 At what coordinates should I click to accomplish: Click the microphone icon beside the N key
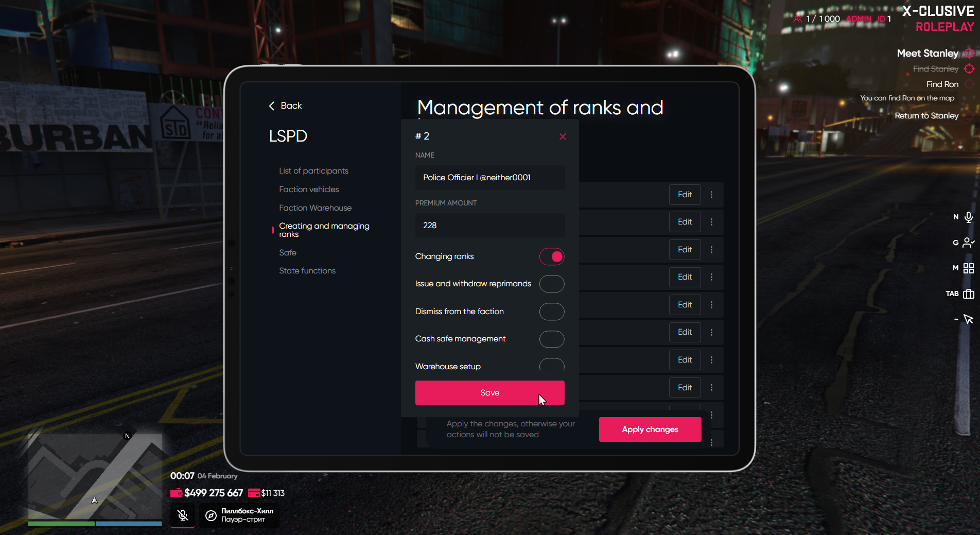(969, 217)
